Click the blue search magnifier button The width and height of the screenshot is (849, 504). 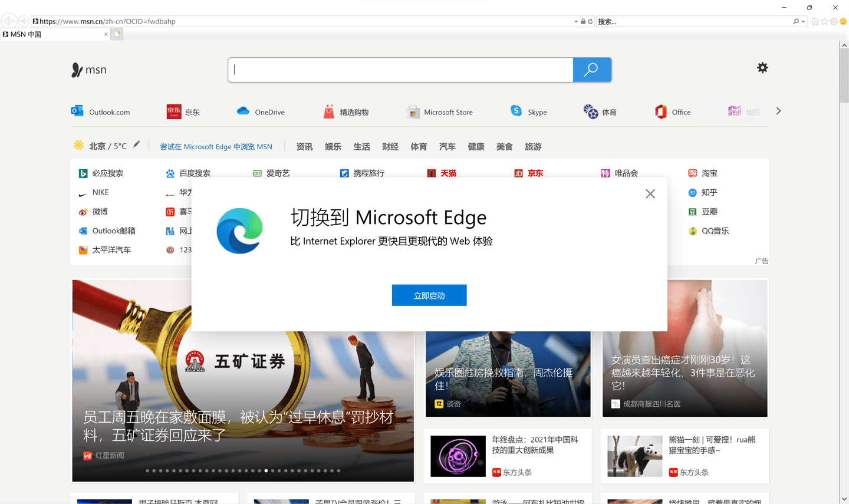click(591, 70)
